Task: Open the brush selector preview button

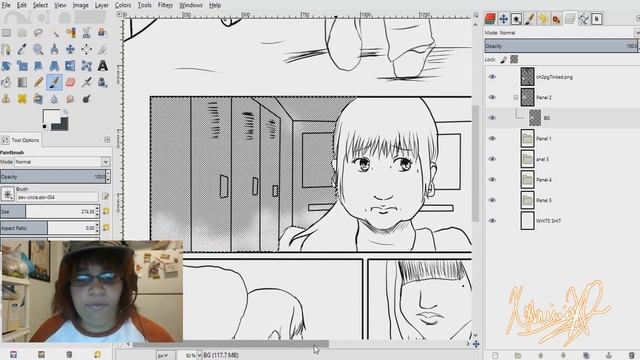Action: 7,194
